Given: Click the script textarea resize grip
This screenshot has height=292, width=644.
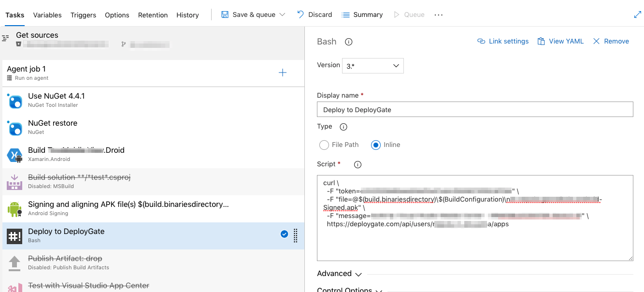Looking at the screenshot, I should [x=630, y=258].
